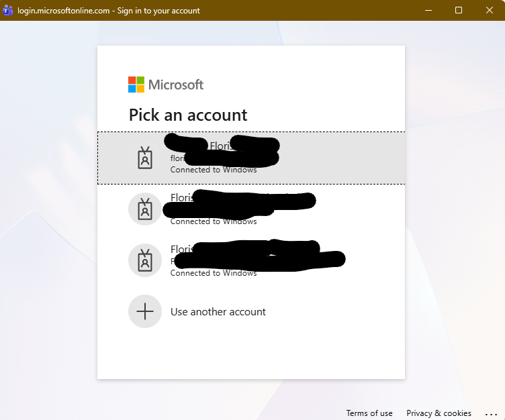This screenshot has width=505, height=420.
Task: Click the badge icon of the highlighted account
Action: [145, 158]
